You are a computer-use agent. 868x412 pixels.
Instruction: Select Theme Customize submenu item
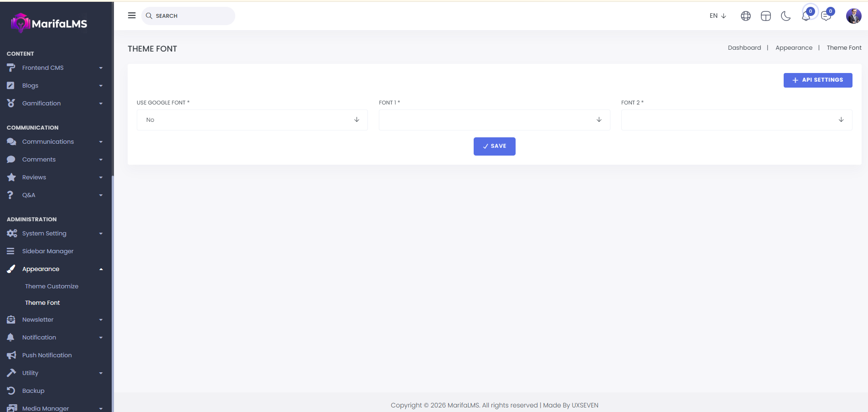52,287
